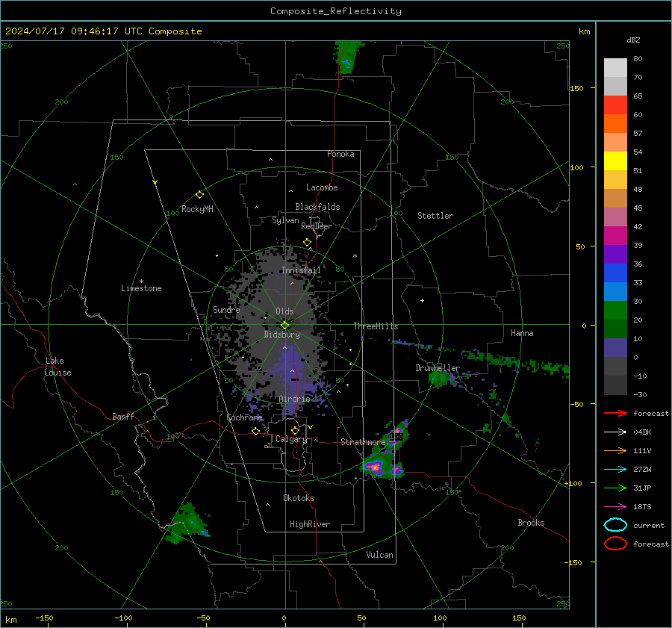
Task: Click the yellow diamond marker near RedDeer
Action: [x=308, y=243]
